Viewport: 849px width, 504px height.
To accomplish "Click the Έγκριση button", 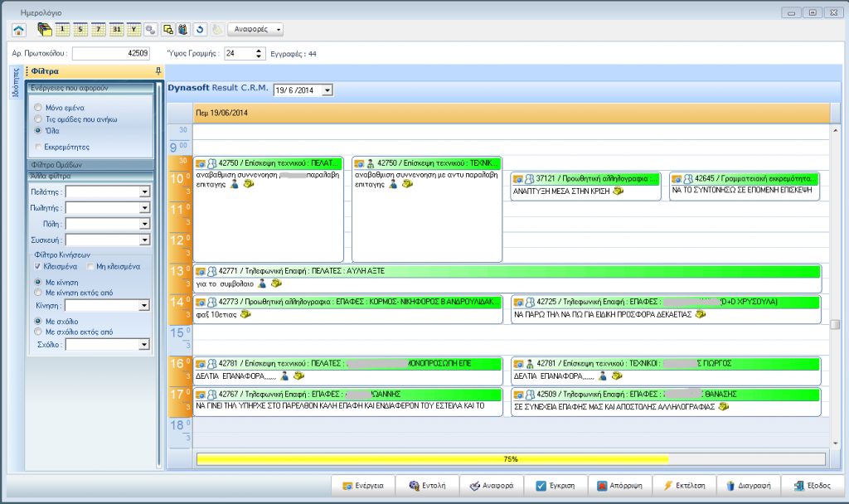I will [x=555, y=486].
